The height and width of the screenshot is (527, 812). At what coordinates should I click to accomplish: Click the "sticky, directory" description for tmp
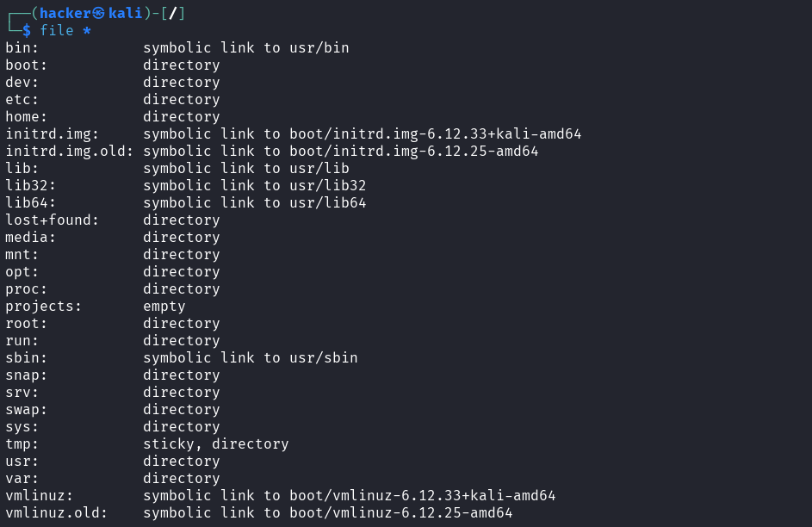click(216, 443)
